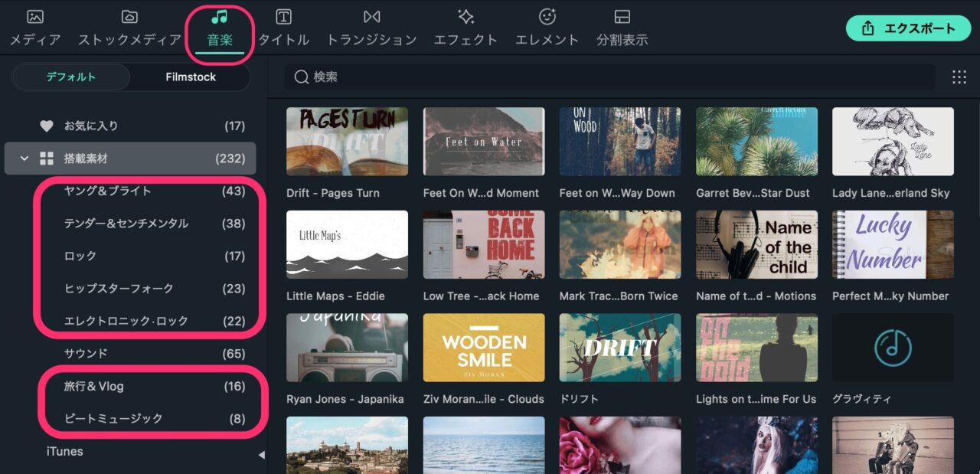Click the ドリフト track title
Viewport: 980px width, 474px height.
(580, 400)
